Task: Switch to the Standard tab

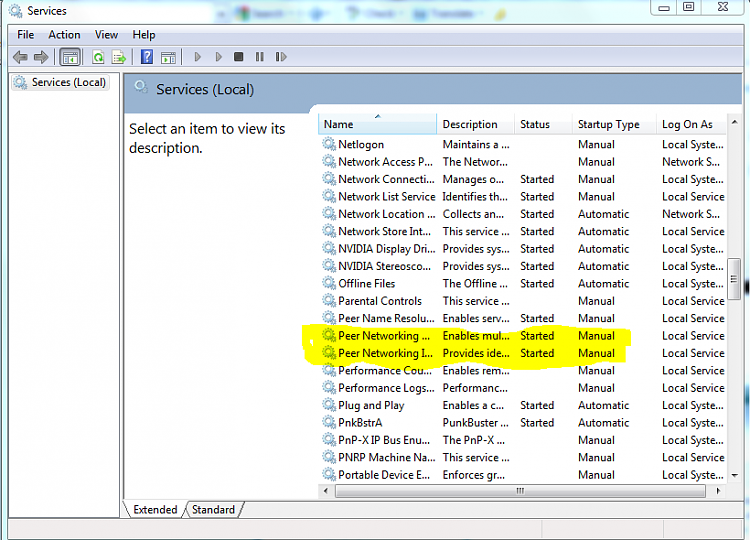Action: coord(213,510)
